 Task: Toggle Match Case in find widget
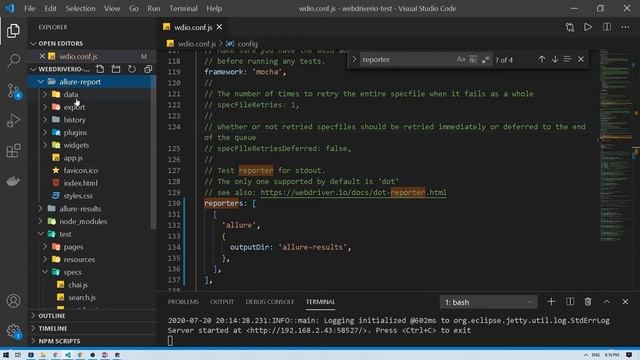tap(461, 60)
